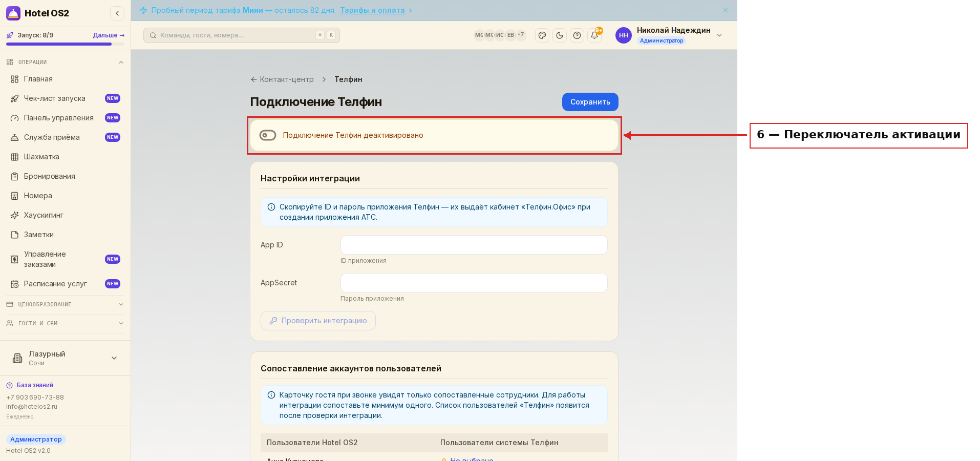Click Проверить интеграцию button
The height and width of the screenshot is (461, 980).
point(318,321)
